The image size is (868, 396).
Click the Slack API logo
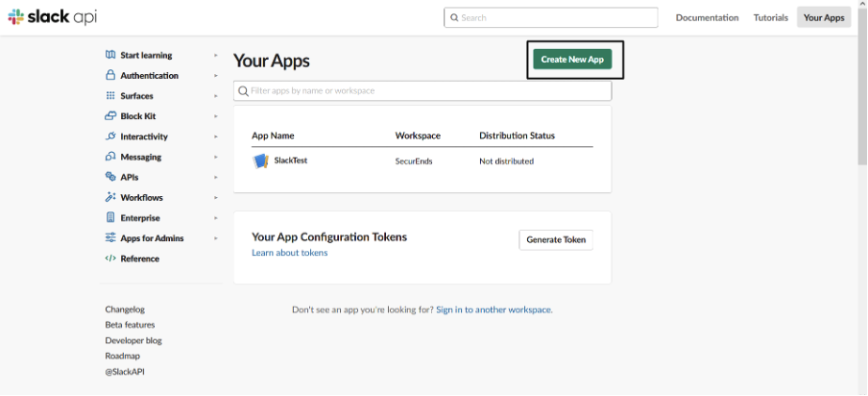click(53, 17)
